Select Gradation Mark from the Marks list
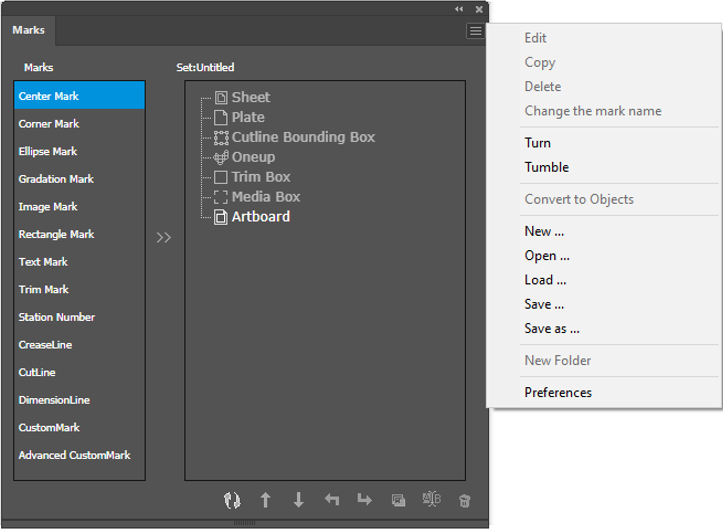 point(56,179)
